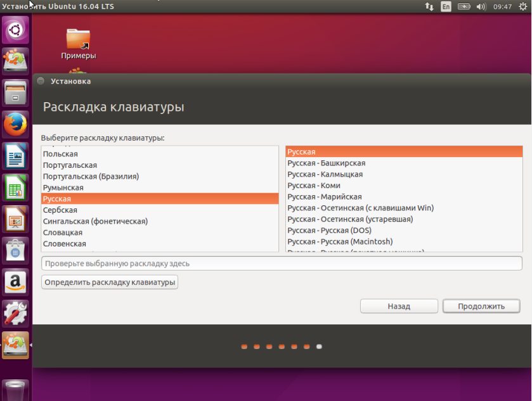Select Португальская keyboard layout

point(160,165)
